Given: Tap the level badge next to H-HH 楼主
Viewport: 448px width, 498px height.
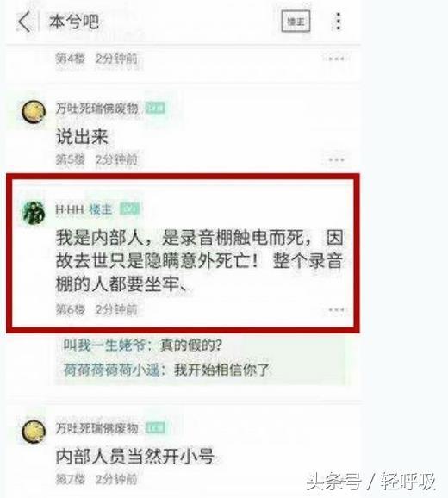Looking at the screenshot, I should pos(129,209).
